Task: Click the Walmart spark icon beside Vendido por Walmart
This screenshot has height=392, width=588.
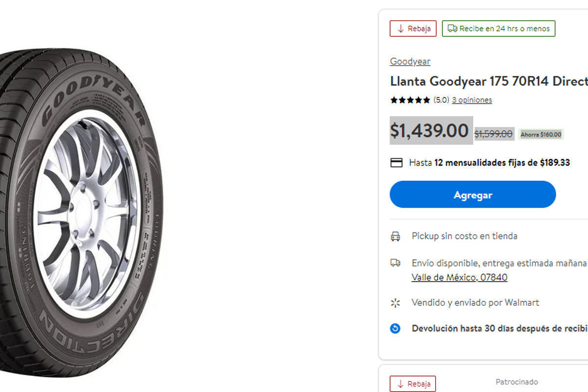Action: tap(395, 303)
